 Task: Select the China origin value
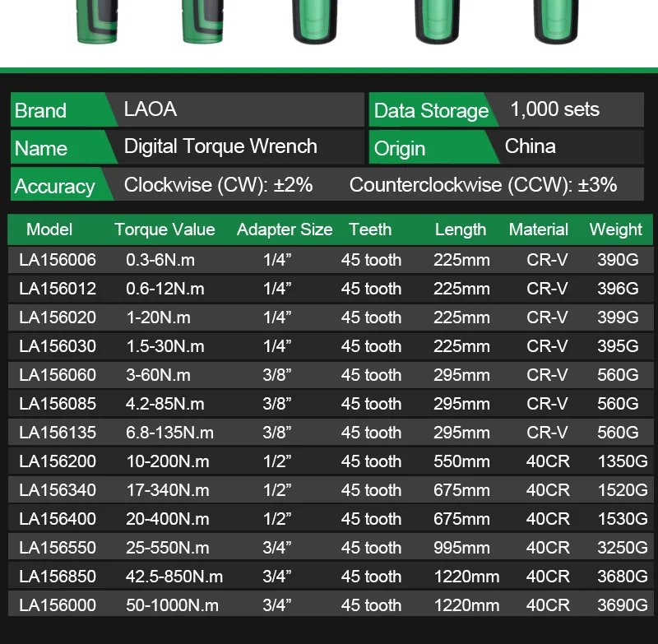(x=530, y=146)
